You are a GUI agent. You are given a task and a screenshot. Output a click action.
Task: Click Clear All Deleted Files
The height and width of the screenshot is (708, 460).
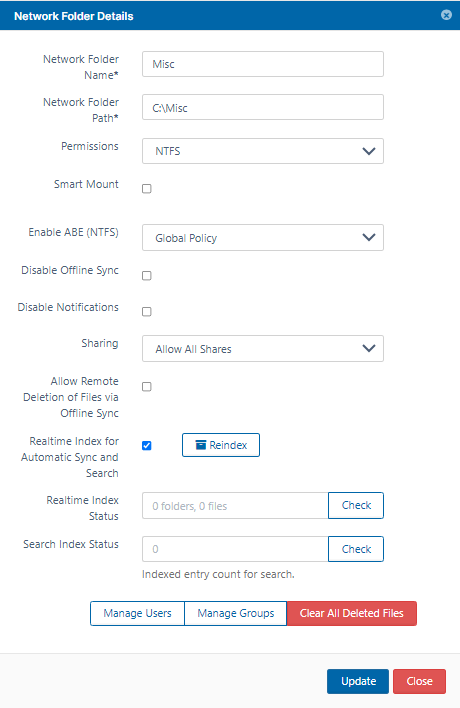click(352, 613)
